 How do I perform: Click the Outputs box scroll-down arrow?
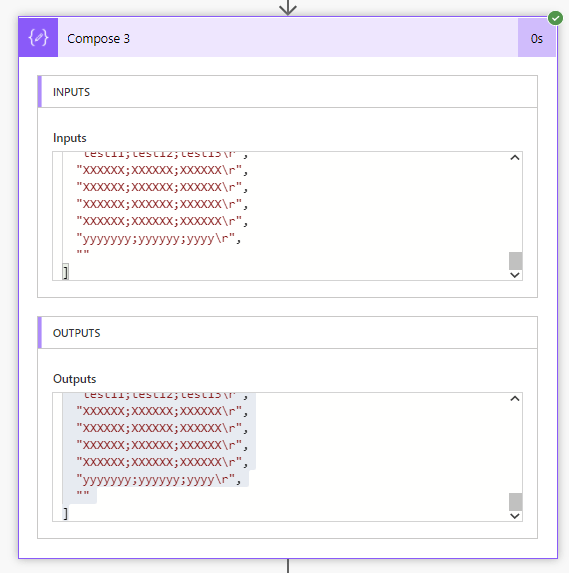(515, 516)
